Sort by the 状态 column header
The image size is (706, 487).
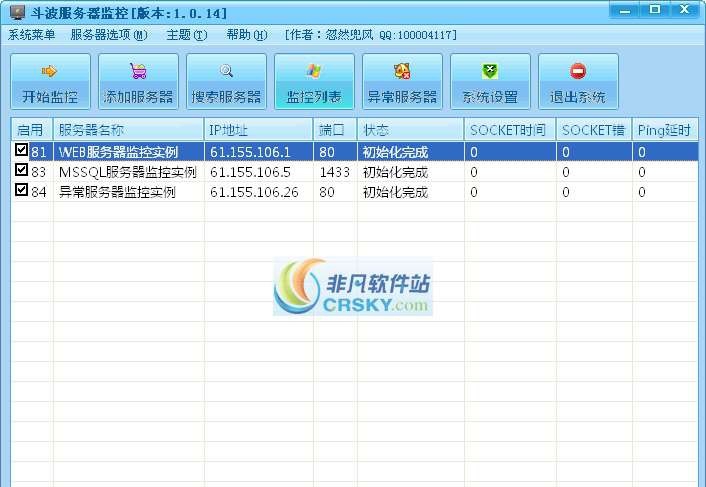[410, 130]
